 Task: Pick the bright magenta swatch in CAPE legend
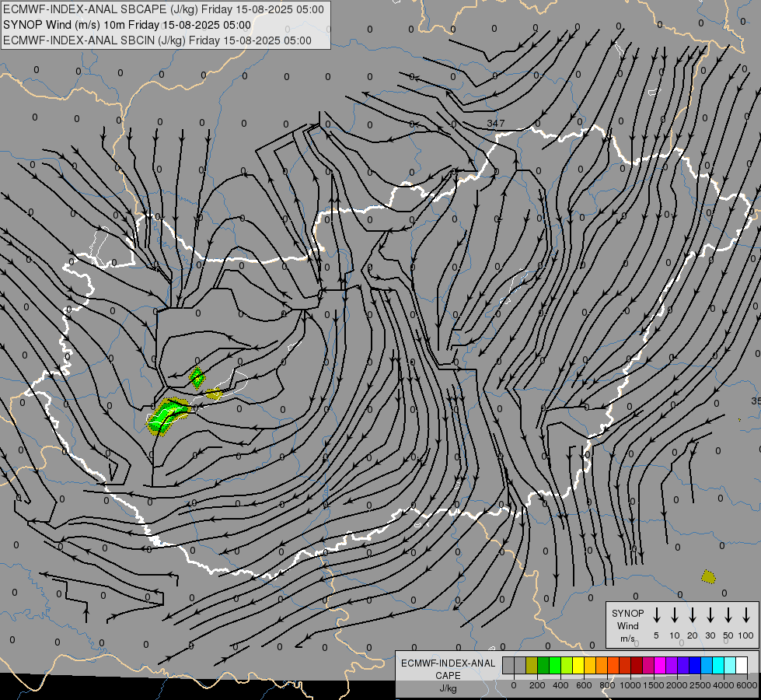660,665
